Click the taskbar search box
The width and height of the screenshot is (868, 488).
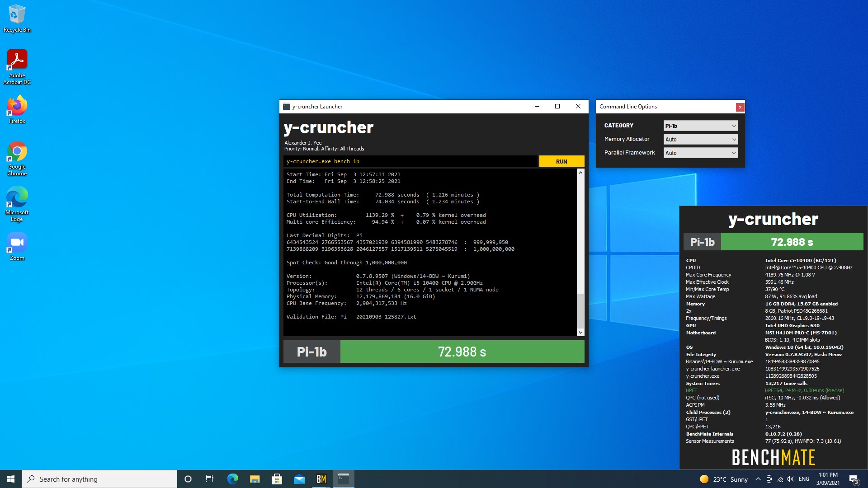(99, 479)
